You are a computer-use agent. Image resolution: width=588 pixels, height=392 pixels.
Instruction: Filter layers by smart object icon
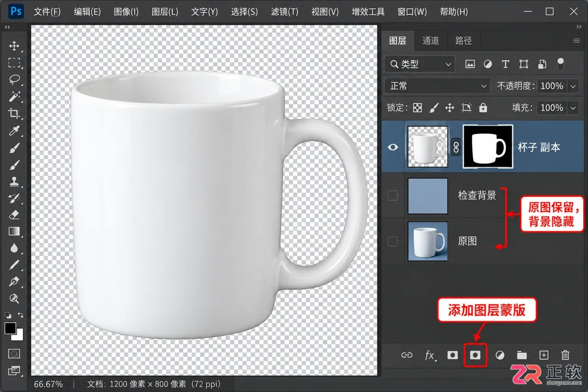point(542,64)
